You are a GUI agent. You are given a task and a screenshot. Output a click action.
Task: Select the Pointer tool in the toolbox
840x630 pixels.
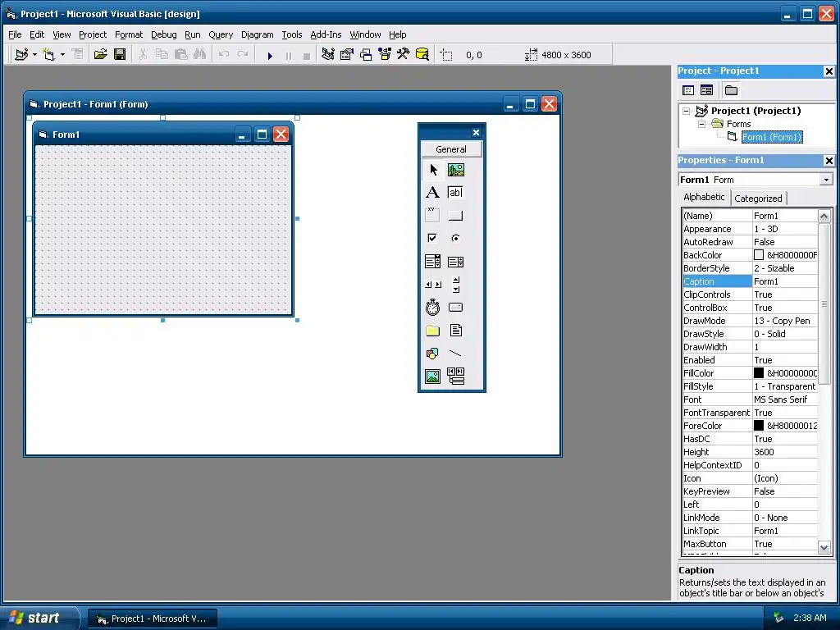tap(433, 171)
